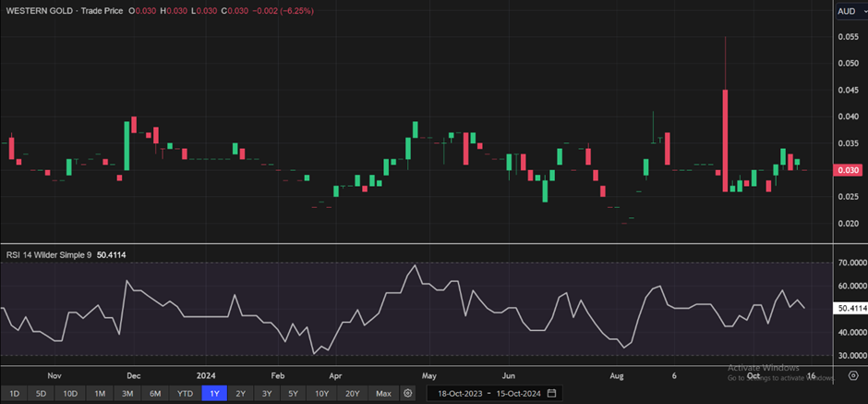Viewport: 868px width, 404px height.
Task: Choose the 20Y range option
Action: pyautogui.click(x=352, y=393)
